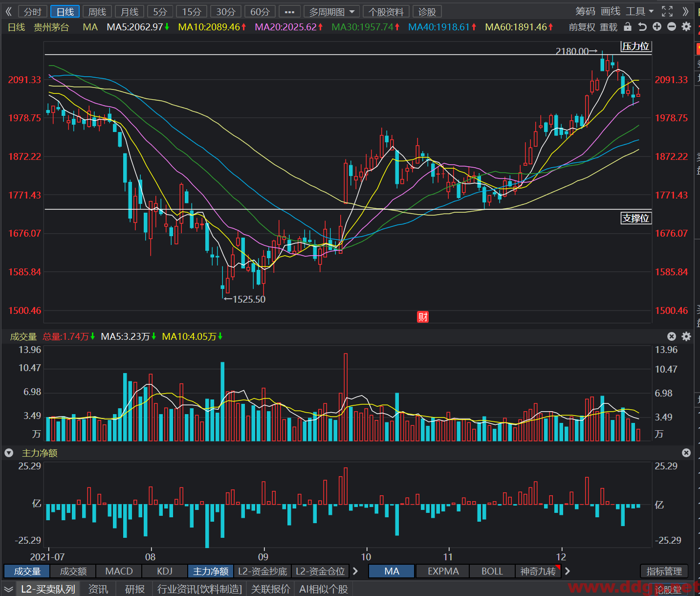The height and width of the screenshot is (596, 700).
Task: Zoom in chart with plus icon
Action: tap(657, 27)
